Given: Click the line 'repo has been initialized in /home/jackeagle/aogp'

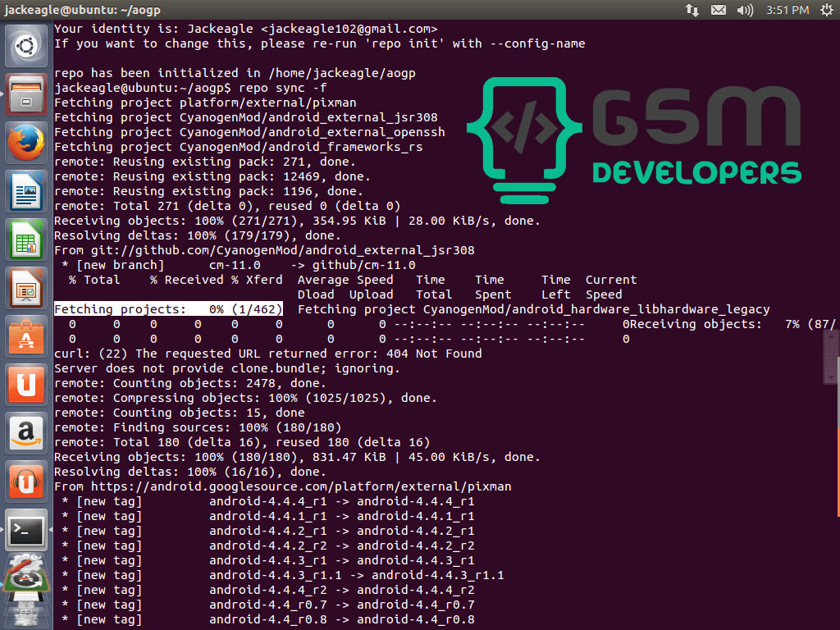Looking at the screenshot, I should pos(235,73).
